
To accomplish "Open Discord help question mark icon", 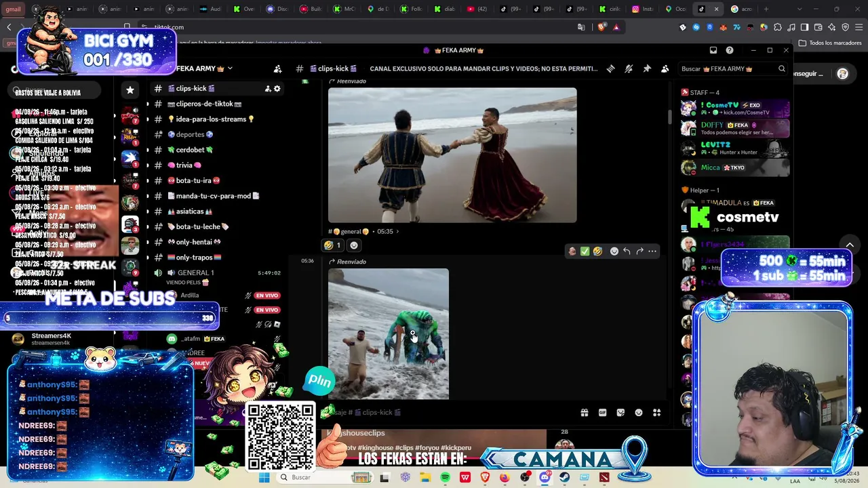I will [x=730, y=50].
